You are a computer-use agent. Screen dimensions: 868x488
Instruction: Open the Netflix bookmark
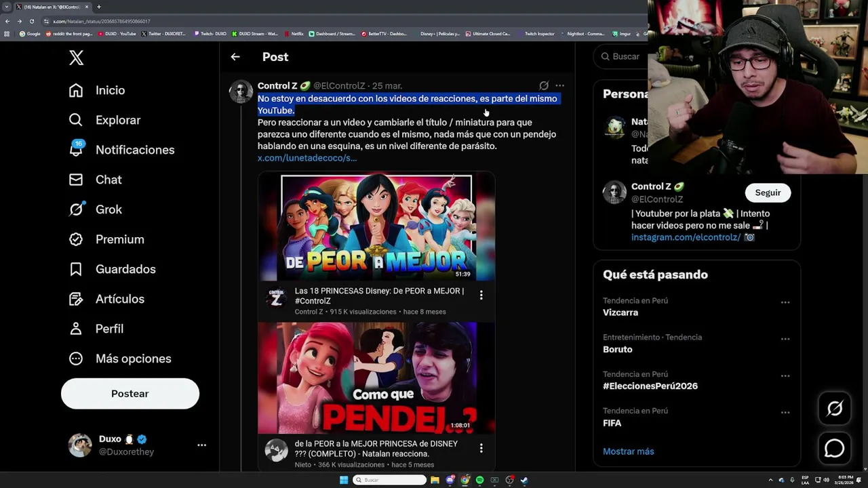(x=294, y=34)
